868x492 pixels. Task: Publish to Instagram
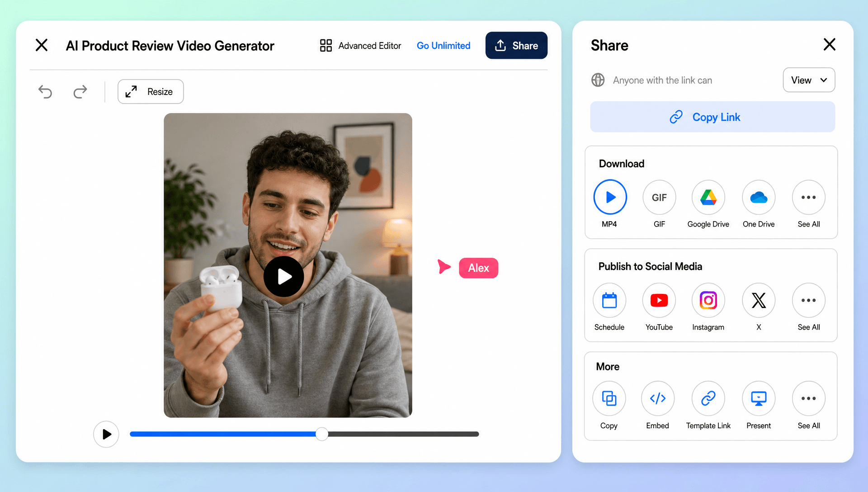[708, 300]
